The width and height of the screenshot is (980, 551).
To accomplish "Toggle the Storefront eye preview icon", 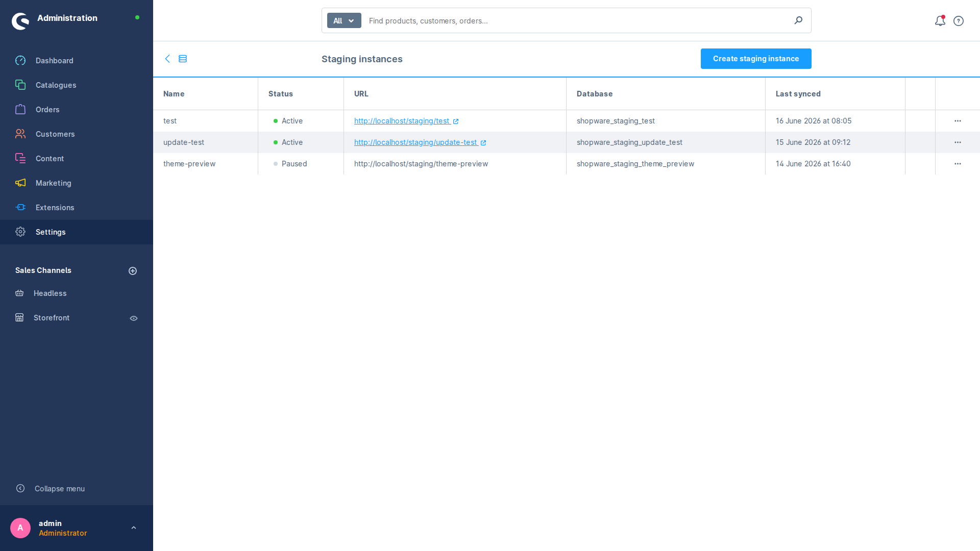I will 134,318.
